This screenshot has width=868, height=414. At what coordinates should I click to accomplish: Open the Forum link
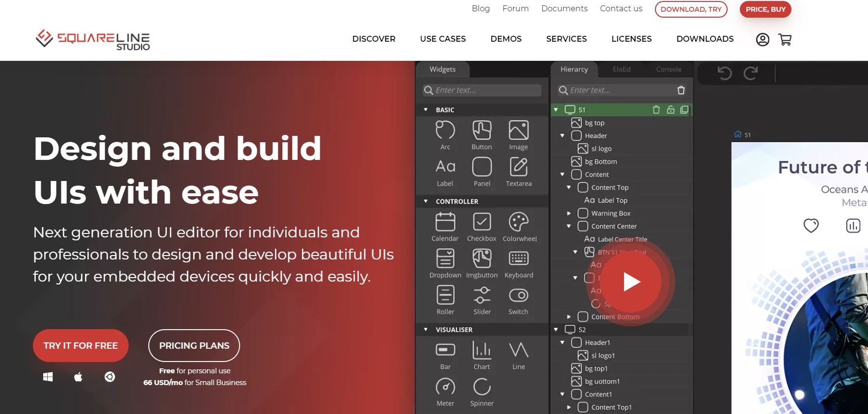point(515,8)
